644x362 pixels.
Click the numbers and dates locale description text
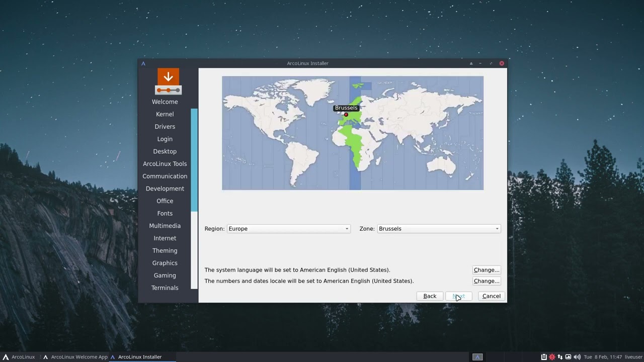pos(309,281)
